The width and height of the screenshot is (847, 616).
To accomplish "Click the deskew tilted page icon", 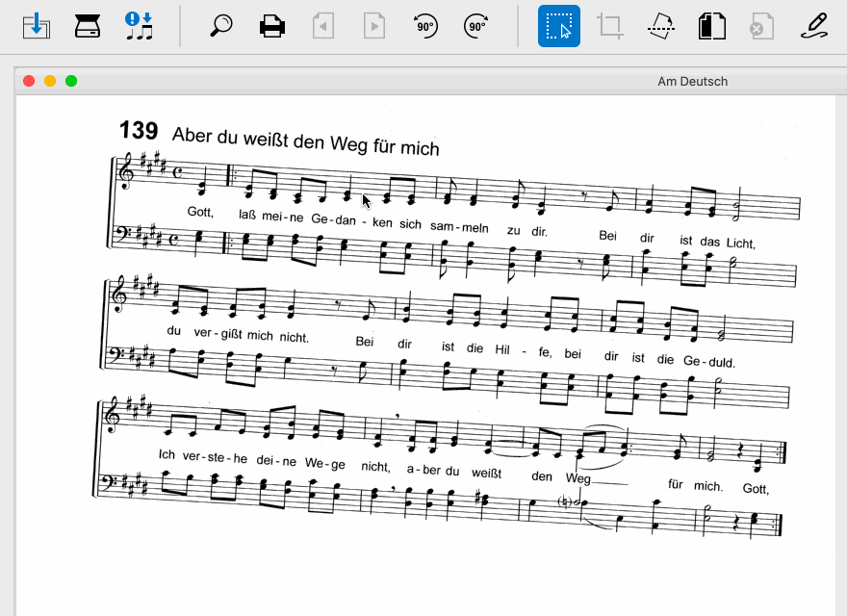I will coord(660,26).
